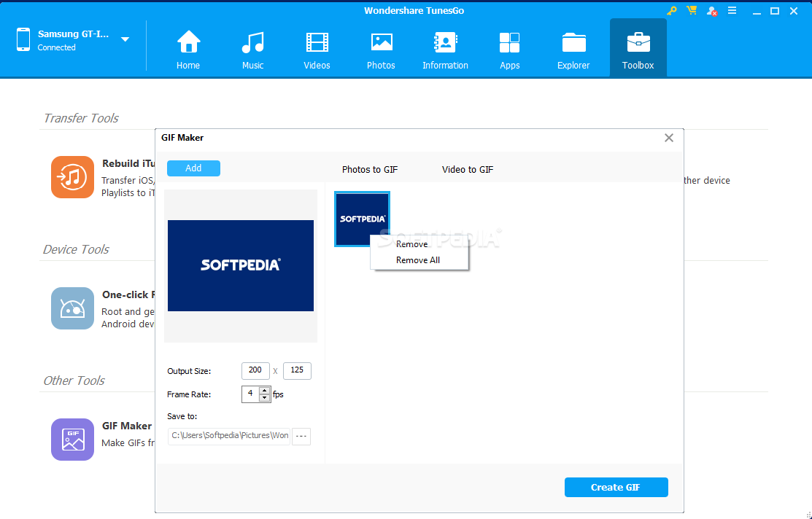The height and width of the screenshot is (519, 812).
Task: Click the Add button in GIF Maker
Action: pyautogui.click(x=193, y=168)
